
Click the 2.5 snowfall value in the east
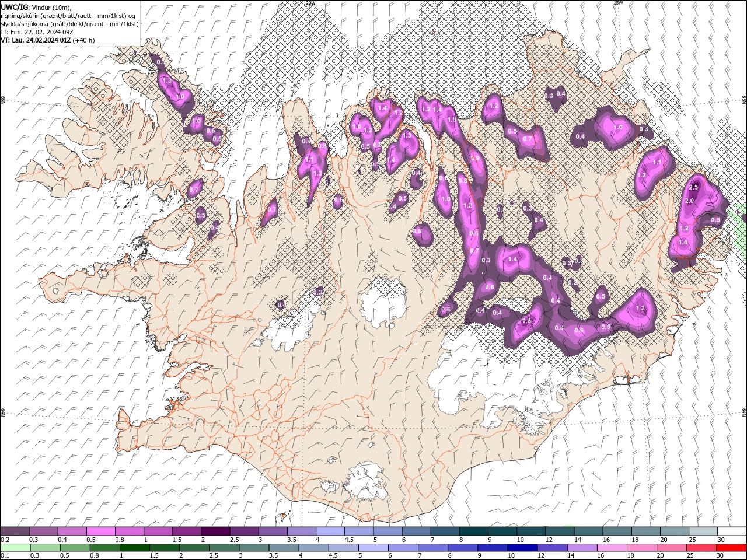(694, 187)
